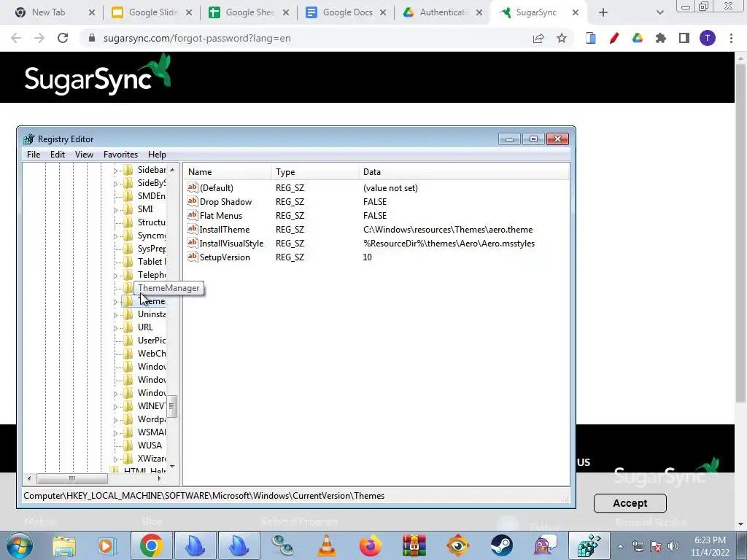The image size is (747, 560).
Task: Open the Chrome three-dot menu
Action: [x=731, y=38]
